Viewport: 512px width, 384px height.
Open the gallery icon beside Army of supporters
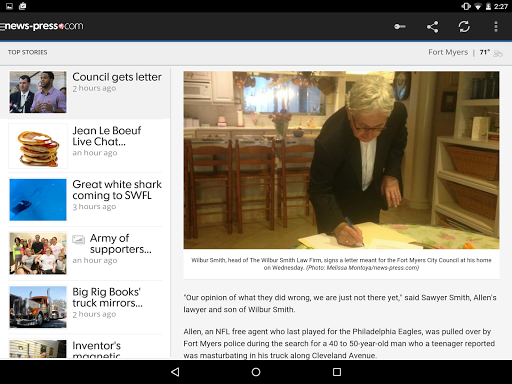pyautogui.click(x=78, y=239)
